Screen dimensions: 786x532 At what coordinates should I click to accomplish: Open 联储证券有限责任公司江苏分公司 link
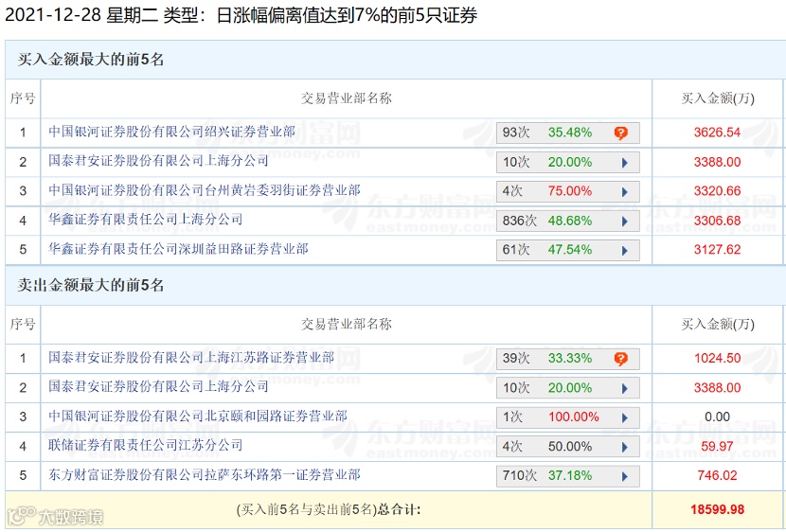146,445
